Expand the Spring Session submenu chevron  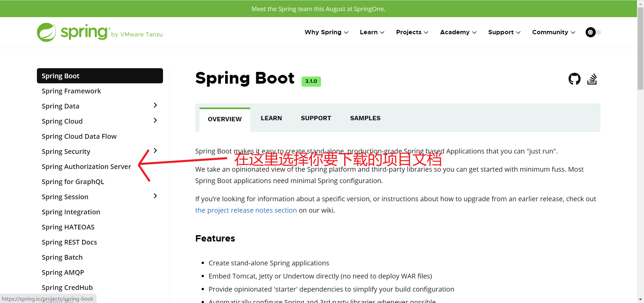[x=155, y=196]
